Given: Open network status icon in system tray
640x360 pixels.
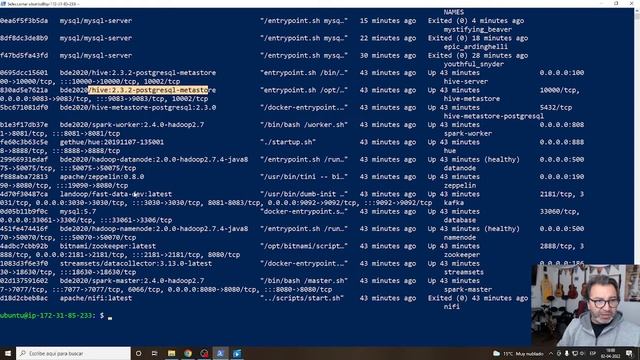Looking at the screenshot, I should point(575,353).
